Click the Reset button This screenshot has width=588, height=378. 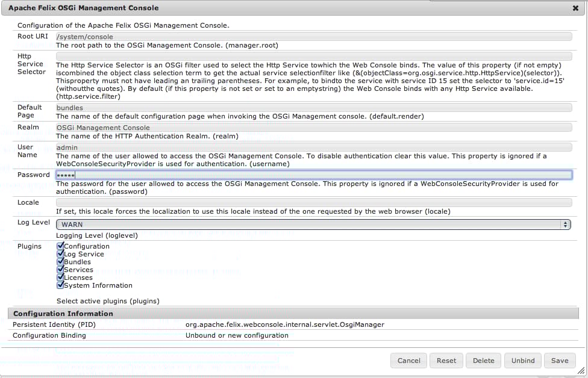coord(446,360)
